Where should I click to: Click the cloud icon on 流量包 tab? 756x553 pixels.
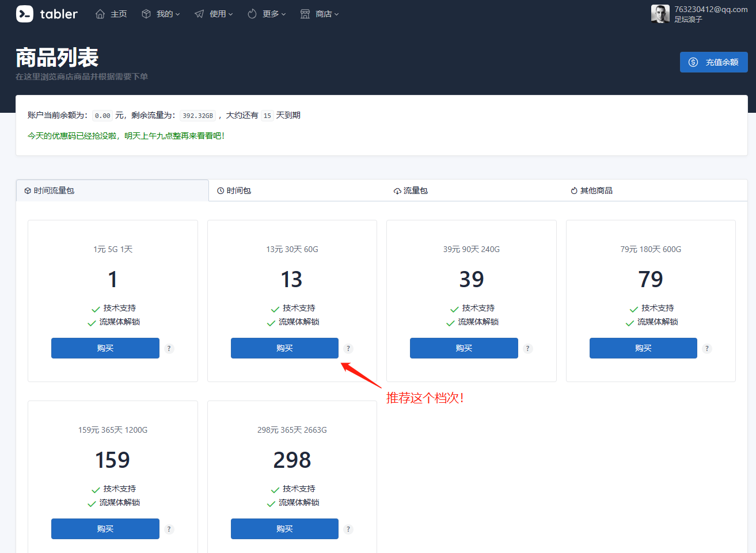[x=397, y=191]
